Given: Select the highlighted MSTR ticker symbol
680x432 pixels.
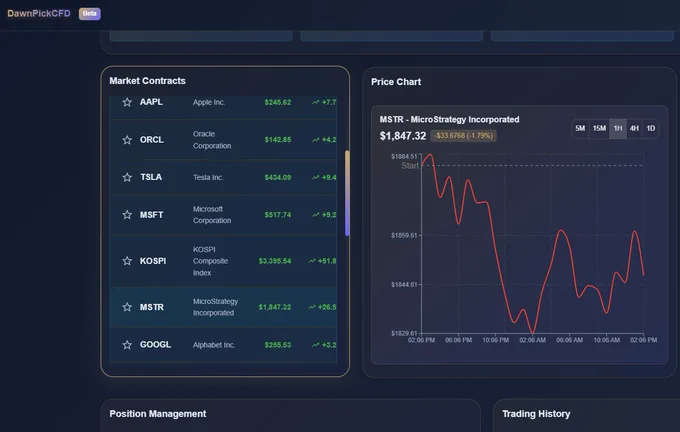Looking at the screenshot, I should [152, 307].
